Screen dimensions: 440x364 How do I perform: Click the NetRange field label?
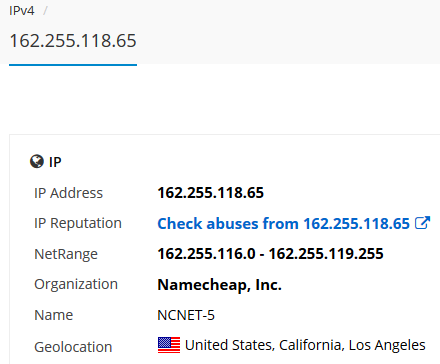(66, 254)
